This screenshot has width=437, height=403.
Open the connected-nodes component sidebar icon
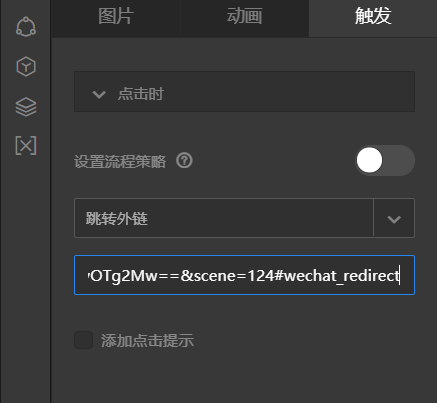pyautogui.click(x=26, y=26)
